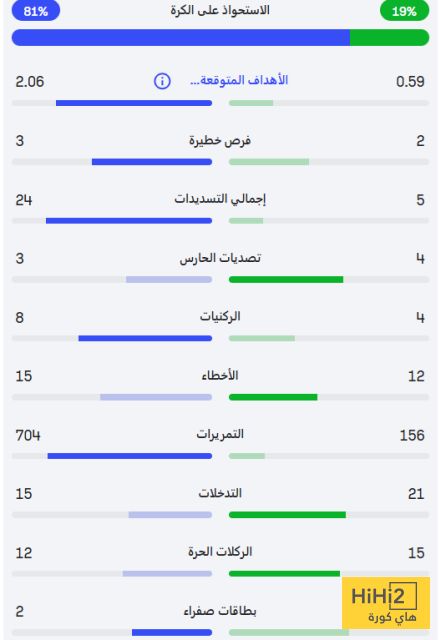Click the blue possession bar segment
Screen dimensions: 441x640
181,38
